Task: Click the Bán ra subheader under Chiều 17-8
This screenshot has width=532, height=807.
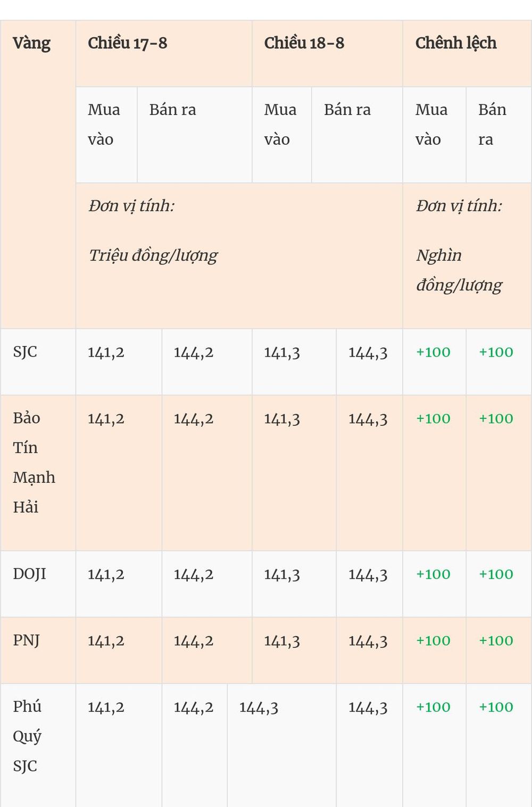Action: point(172,110)
